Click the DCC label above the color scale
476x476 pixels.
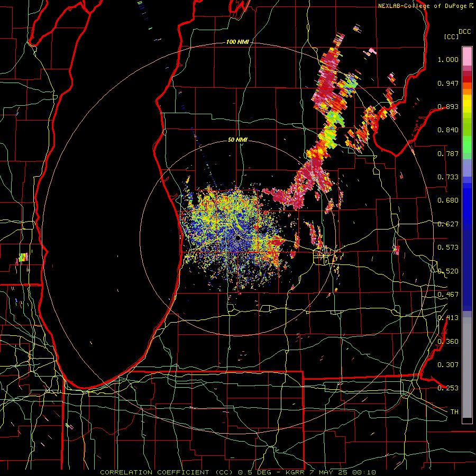(464, 32)
